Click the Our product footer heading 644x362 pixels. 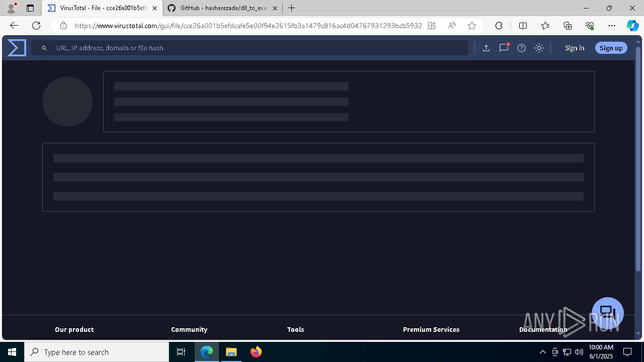74,329
